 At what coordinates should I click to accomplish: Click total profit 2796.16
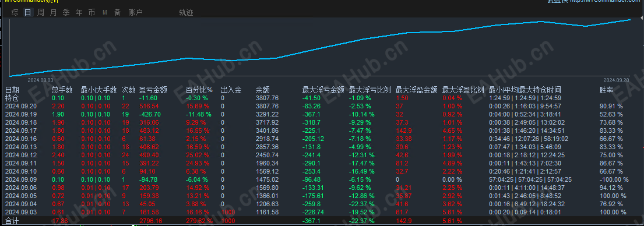coord(151,221)
